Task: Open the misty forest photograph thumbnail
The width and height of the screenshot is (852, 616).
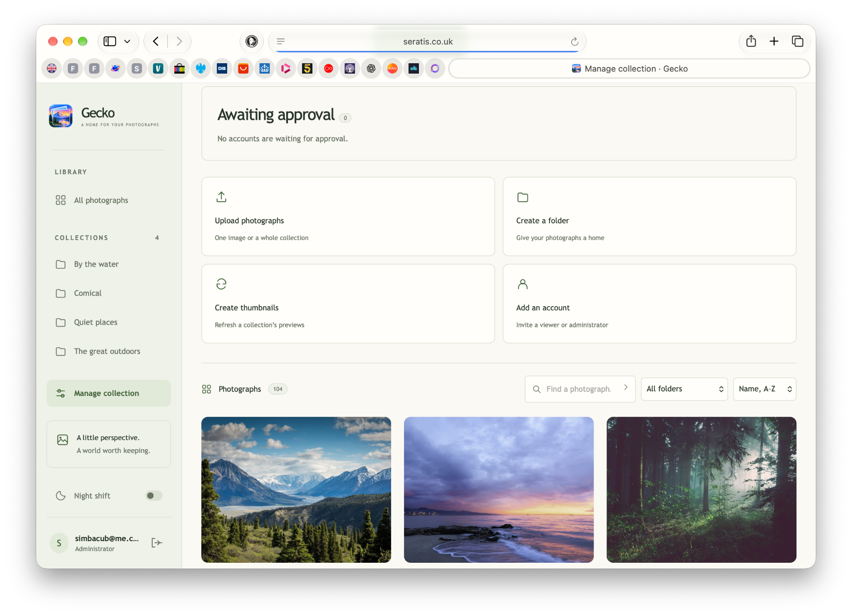Action: [701, 490]
